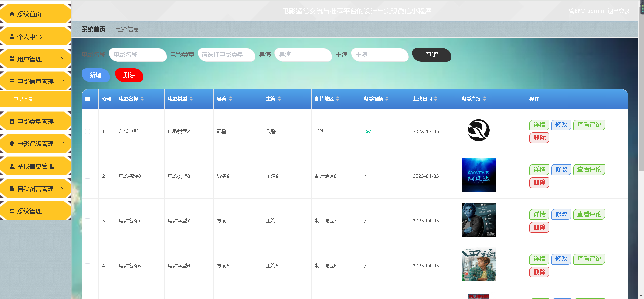
Task: Open the 系统首页 sidebar menu item
Action: (x=35, y=14)
